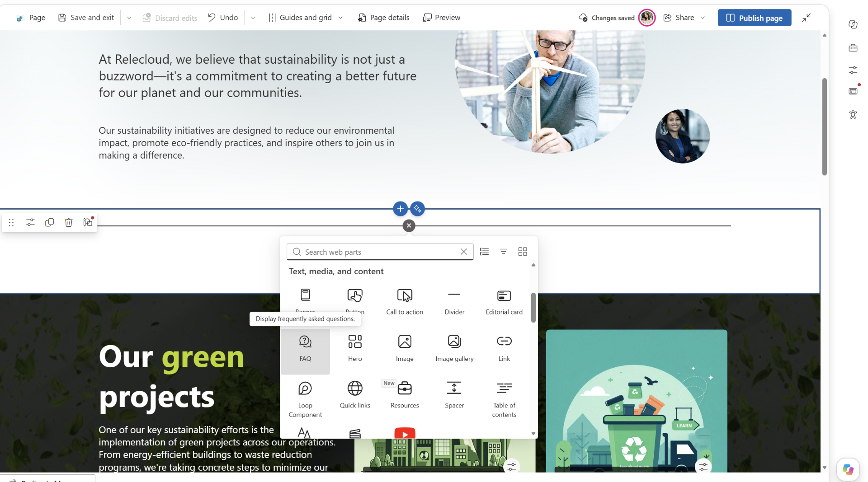Open Guides and grid dropdown

coord(306,18)
